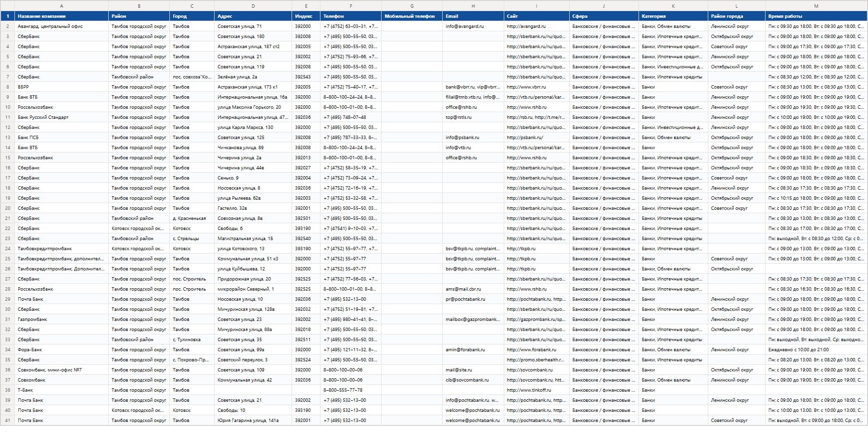The width and height of the screenshot is (868, 434).
Task: Select the company cell "Т-Банк"
Action: coord(62,390)
